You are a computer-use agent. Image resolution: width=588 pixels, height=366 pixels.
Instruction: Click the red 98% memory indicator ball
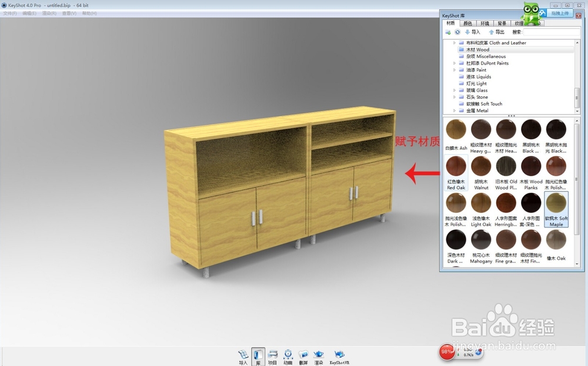[446, 351]
